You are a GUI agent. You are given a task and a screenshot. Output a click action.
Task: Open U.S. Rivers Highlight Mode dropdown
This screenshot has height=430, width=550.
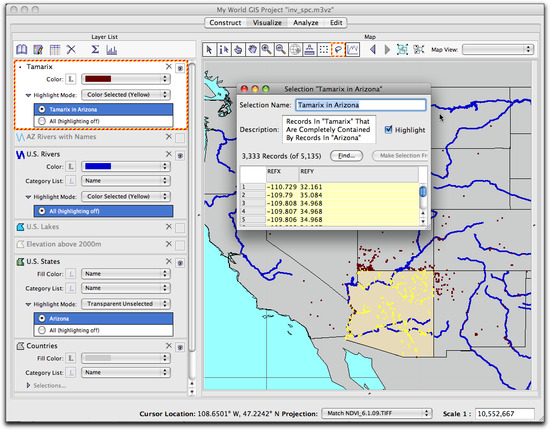tap(126, 196)
